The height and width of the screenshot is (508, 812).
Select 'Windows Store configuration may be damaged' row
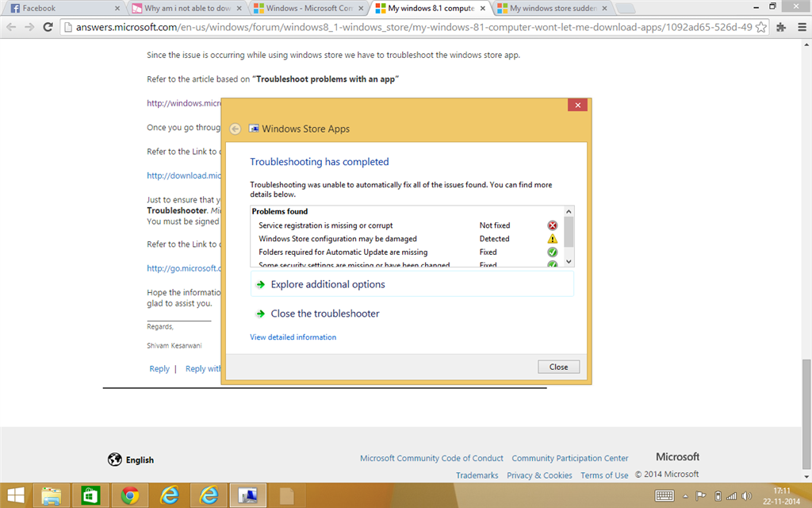point(408,239)
